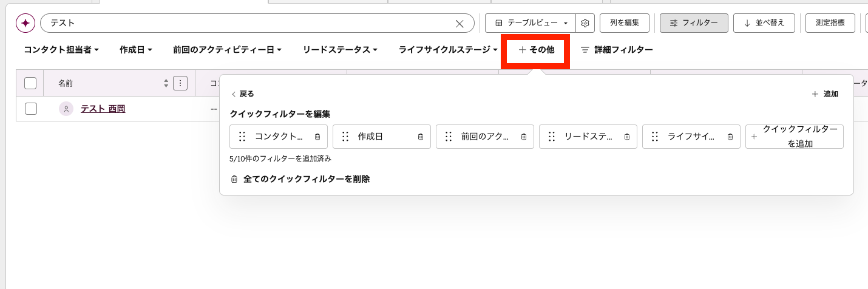Click the 並べ替え sort button
Image resolution: width=868 pixels, height=289 pixels.
pyautogui.click(x=764, y=23)
